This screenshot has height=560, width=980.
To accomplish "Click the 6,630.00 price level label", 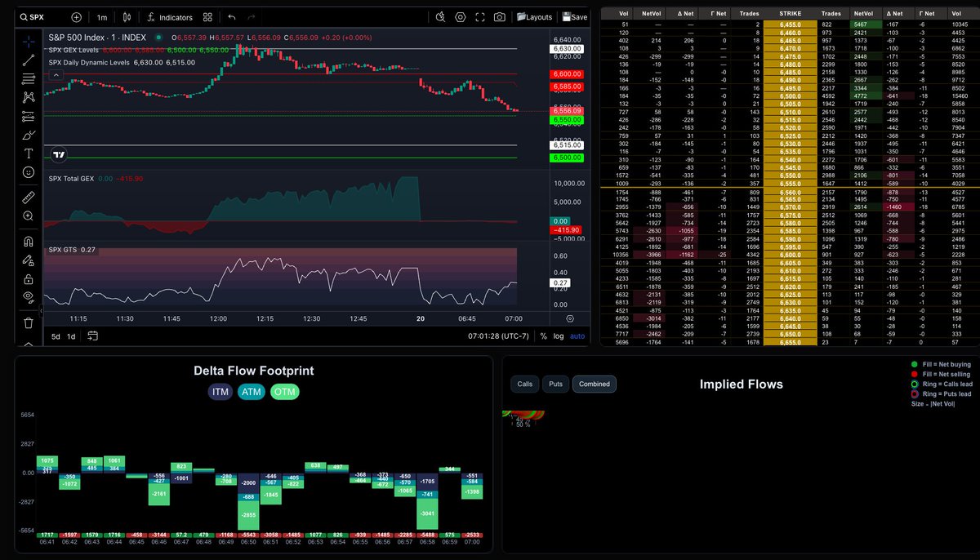I will pos(565,48).
